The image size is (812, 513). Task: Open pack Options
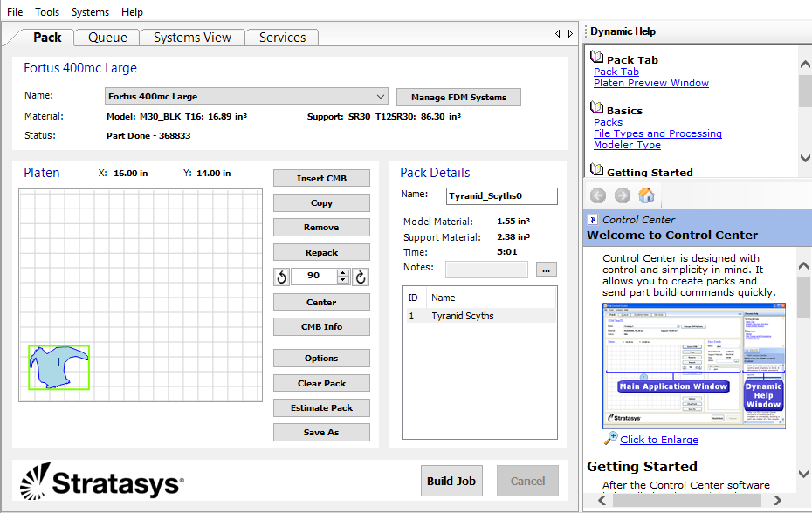tap(321, 359)
